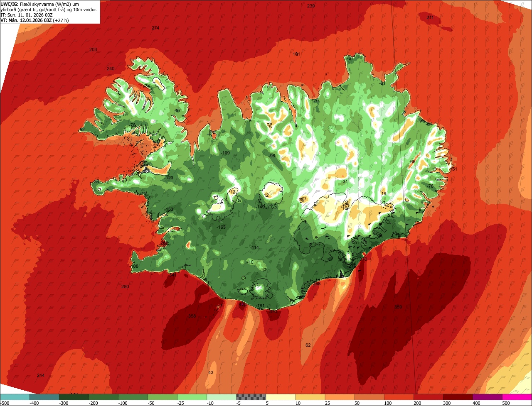This screenshot has height=406, width=532.
Task: Click the value -163 on the map
Action: coord(221,227)
